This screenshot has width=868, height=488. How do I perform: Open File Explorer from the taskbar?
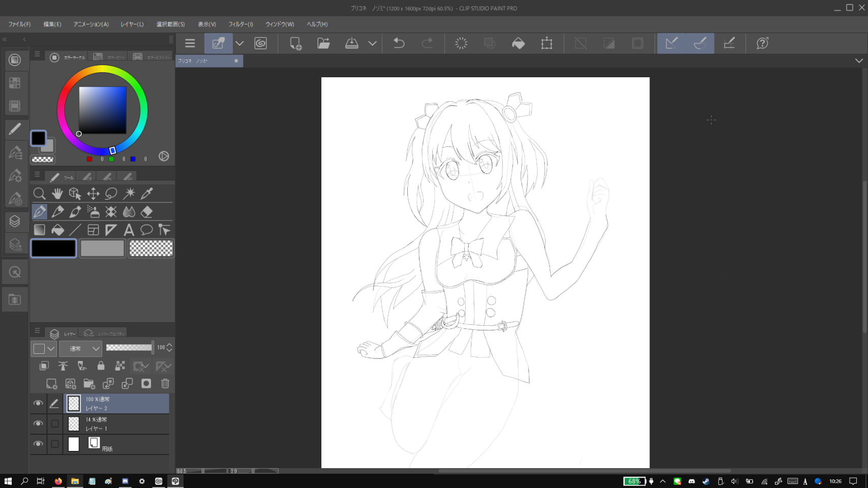pyautogui.click(x=75, y=481)
